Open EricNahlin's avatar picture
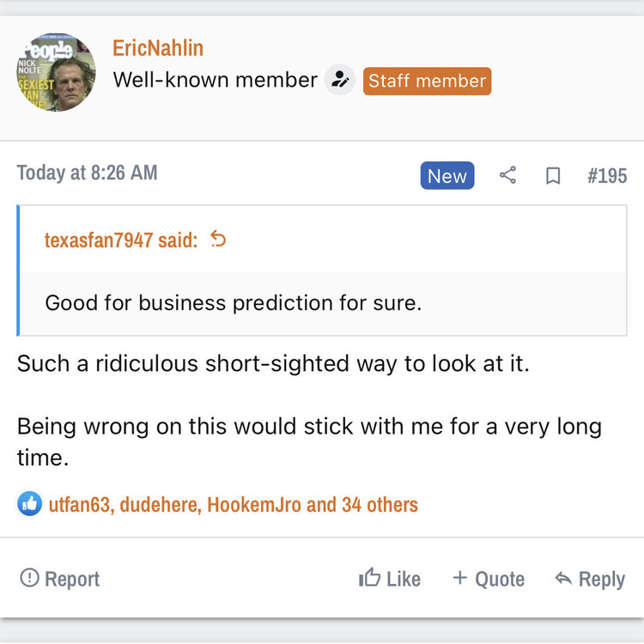The image size is (644, 644). (56, 72)
